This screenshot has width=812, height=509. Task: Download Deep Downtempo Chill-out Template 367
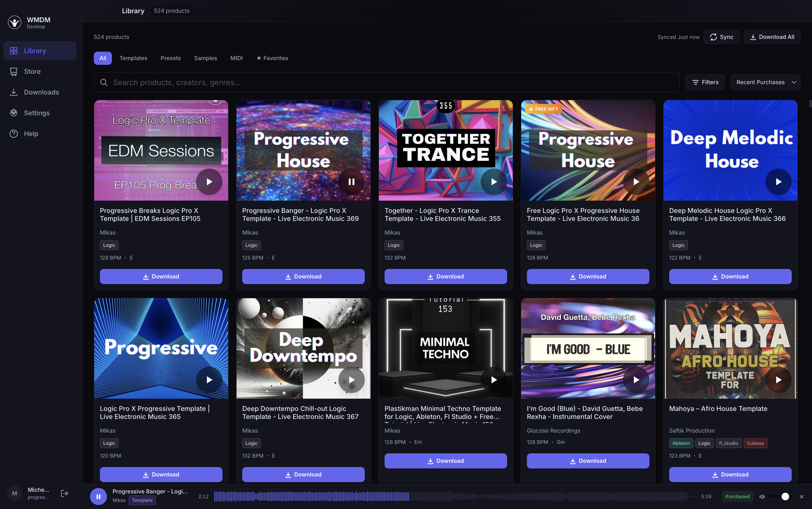pyautogui.click(x=303, y=474)
